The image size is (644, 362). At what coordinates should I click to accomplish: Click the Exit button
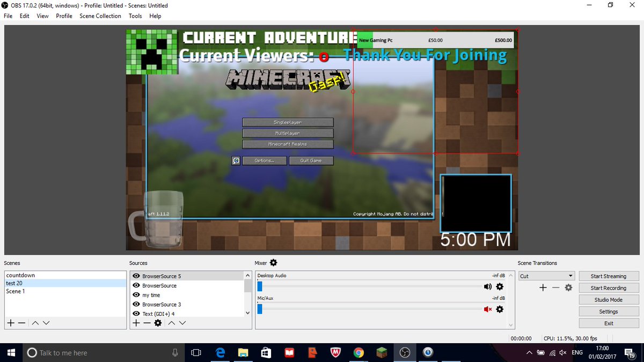click(609, 323)
